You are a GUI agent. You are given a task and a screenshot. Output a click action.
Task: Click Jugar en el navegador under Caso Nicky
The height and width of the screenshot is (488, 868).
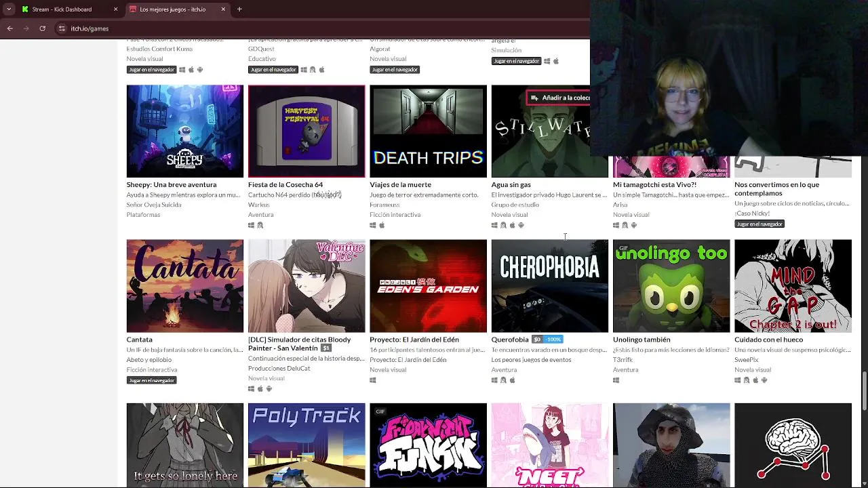[759, 224]
